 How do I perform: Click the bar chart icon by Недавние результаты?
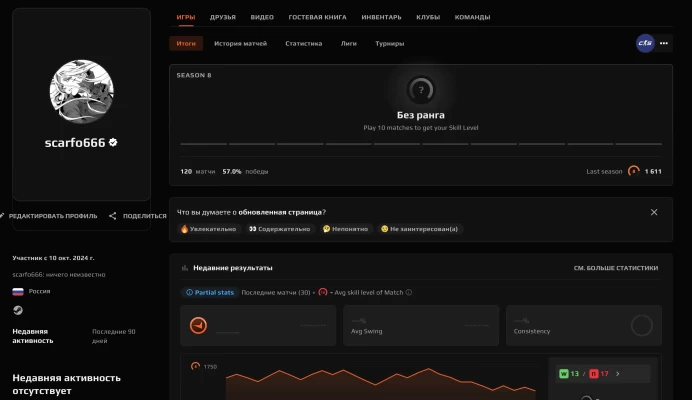pyautogui.click(x=185, y=268)
